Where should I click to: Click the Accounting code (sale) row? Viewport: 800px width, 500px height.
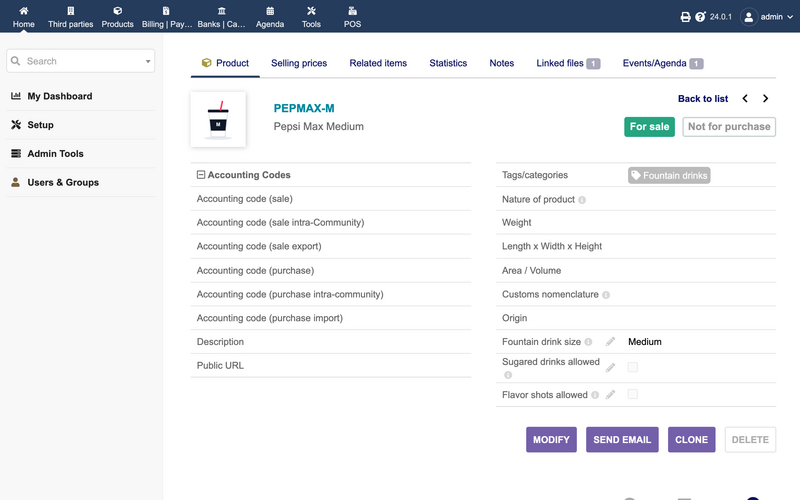(331, 199)
